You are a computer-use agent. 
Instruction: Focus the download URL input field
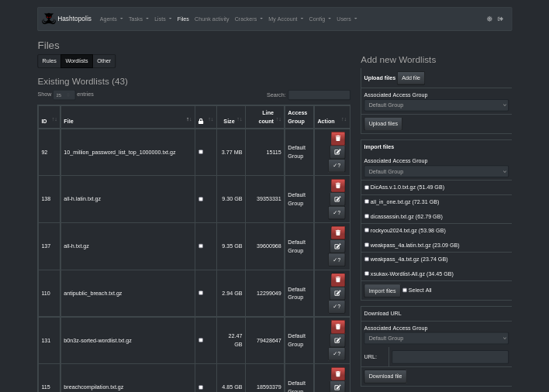point(450,357)
